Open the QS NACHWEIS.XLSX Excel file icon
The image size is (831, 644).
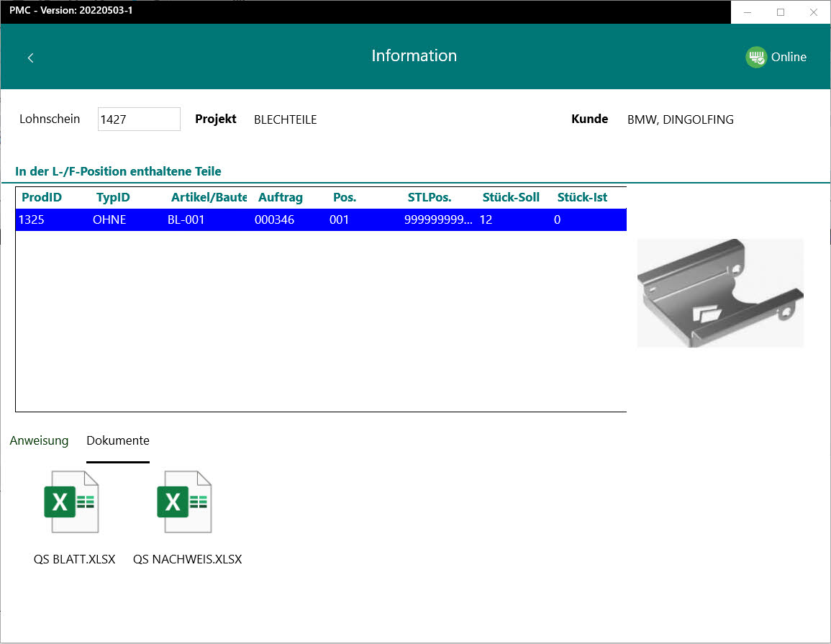pos(184,502)
